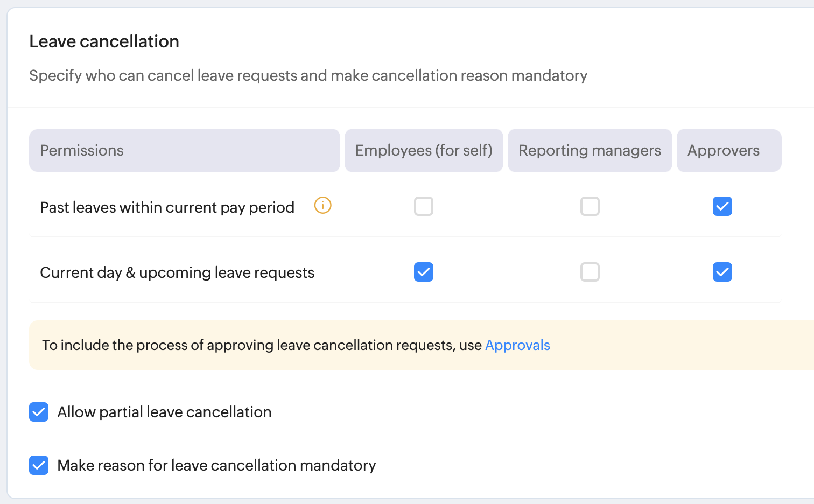
Task: Click the Permissions column header
Action: click(82, 150)
